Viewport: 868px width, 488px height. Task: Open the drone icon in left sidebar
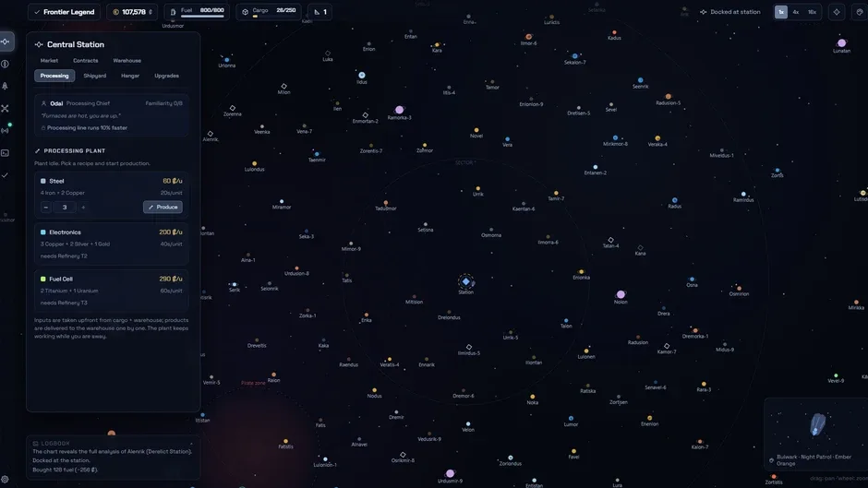(x=5, y=109)
